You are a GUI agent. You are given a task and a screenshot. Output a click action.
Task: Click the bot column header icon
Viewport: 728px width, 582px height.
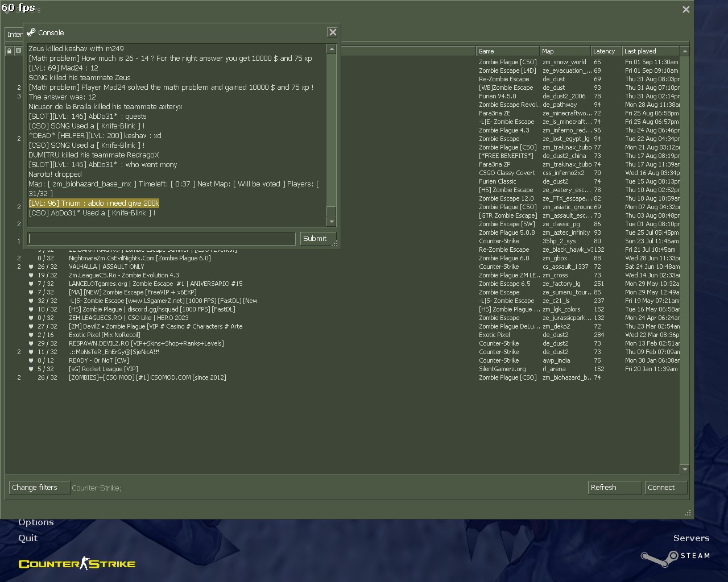18,51
